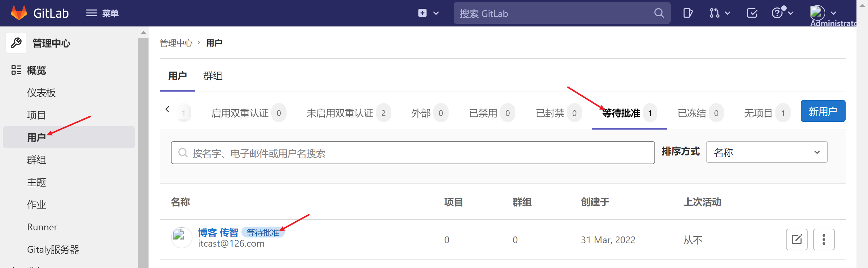Click the 管理中心 wrench icon
The height and width of the screenshot is (268, 868).
(16, 43)
